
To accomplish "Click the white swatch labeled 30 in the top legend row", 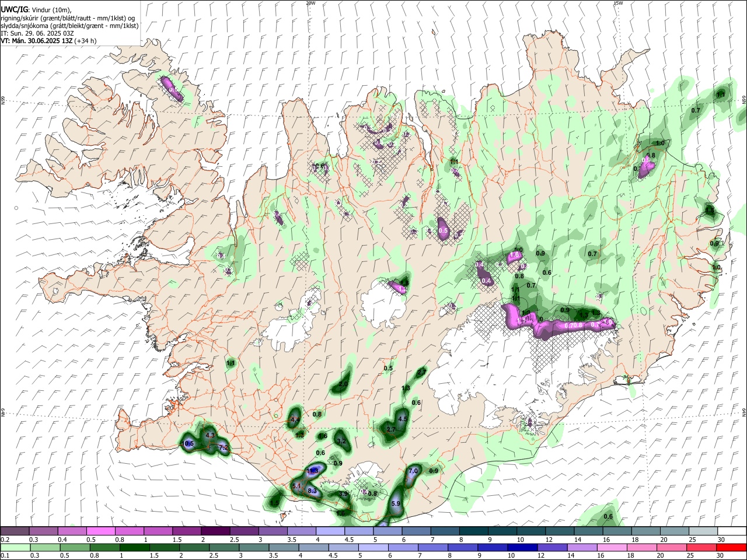I will coord(731,531).
